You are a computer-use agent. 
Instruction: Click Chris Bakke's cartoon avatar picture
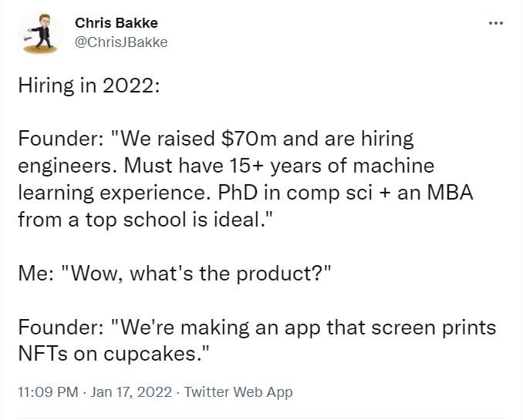click(40, 33)
